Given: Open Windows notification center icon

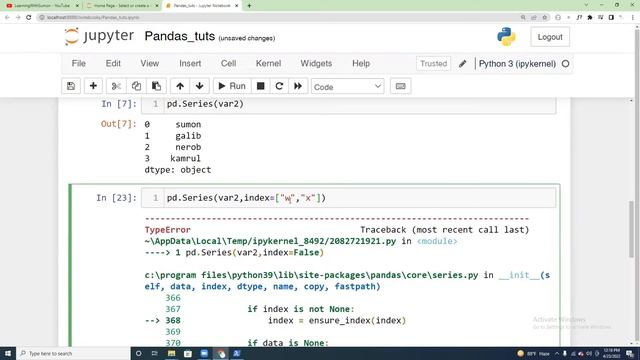Looking at the screenshot, I should click(630, 353).
